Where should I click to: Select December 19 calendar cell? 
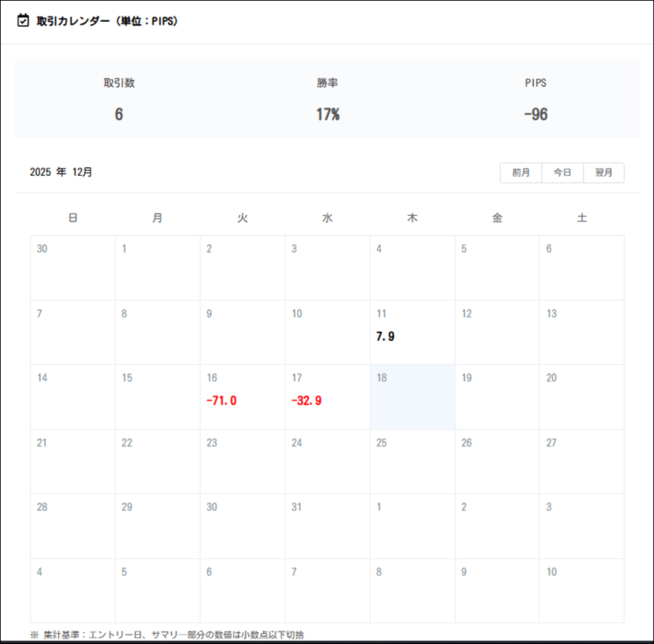coord(497,397)
